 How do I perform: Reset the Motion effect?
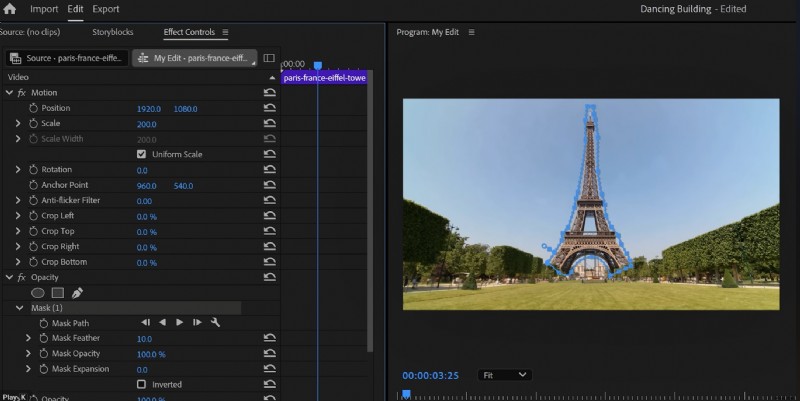coord(269,92)
